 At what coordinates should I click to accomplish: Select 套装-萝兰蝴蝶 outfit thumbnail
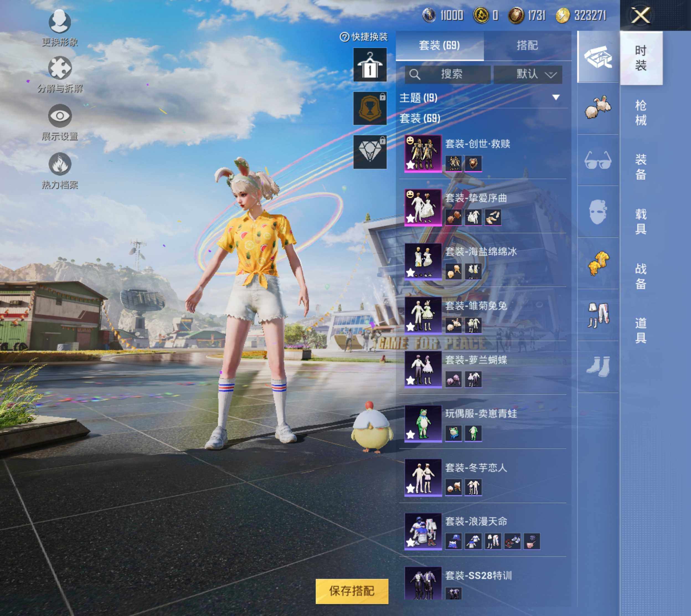tap(423, 369)
